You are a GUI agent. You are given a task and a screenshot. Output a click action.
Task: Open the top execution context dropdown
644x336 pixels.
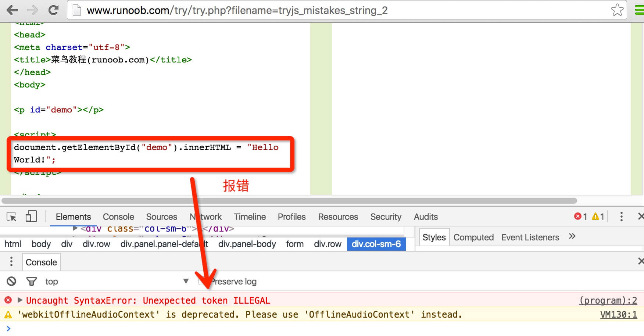(x=186, y=281)
